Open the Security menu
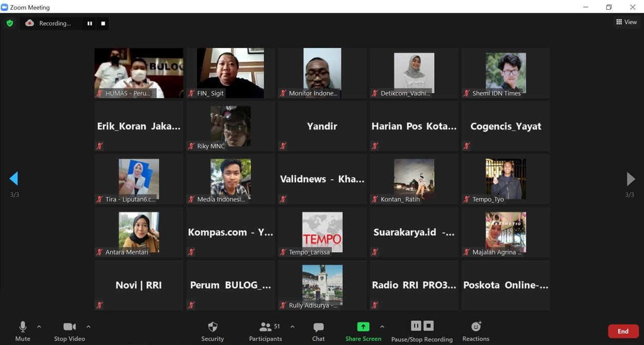This screenshot has height=345, width=644. pos(212,332)
